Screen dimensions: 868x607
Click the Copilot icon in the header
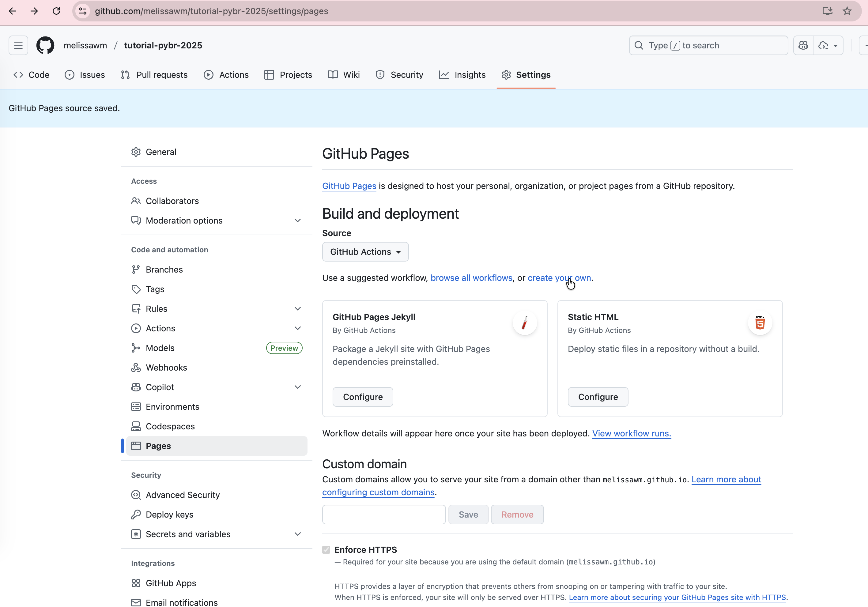[803, 45]
